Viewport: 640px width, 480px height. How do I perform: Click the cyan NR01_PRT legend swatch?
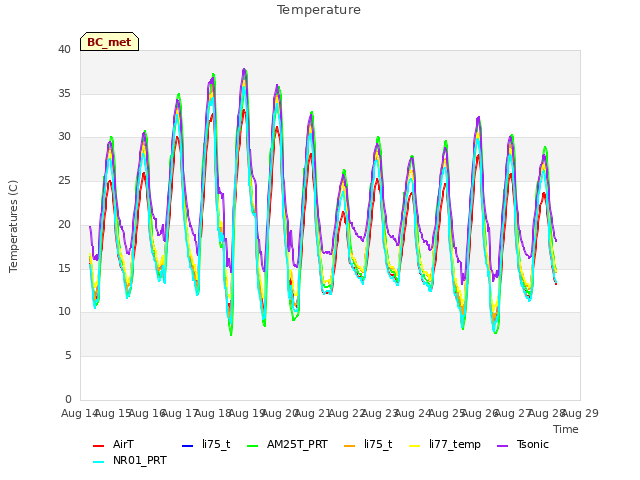98,462
